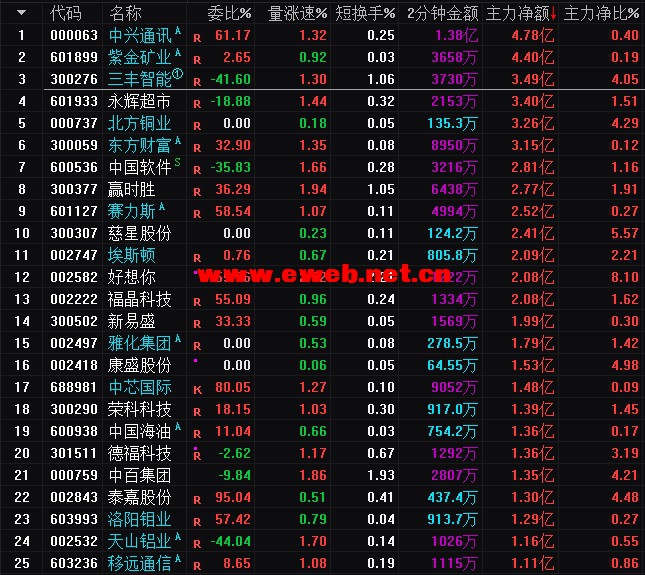Click the R marker in the 东方财富 row

tap(197, 148)
